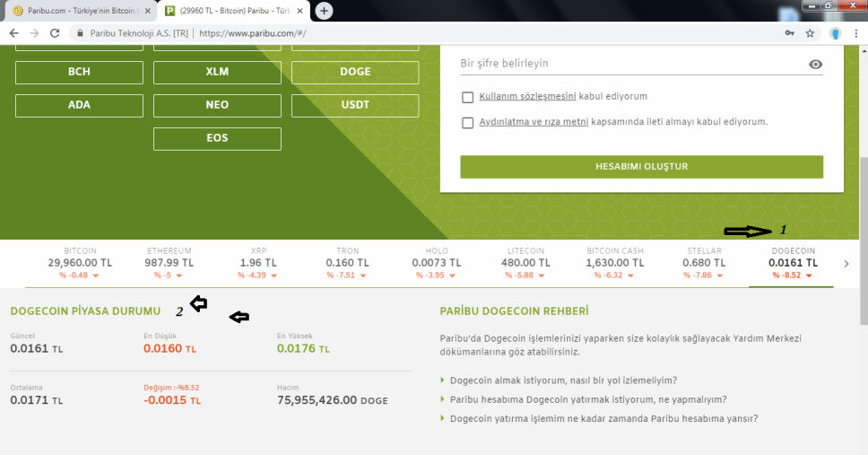The width and height of the screenshot is (868, 455).
Task: Switch to the TRON ticker tab
Action: point(347,263)
